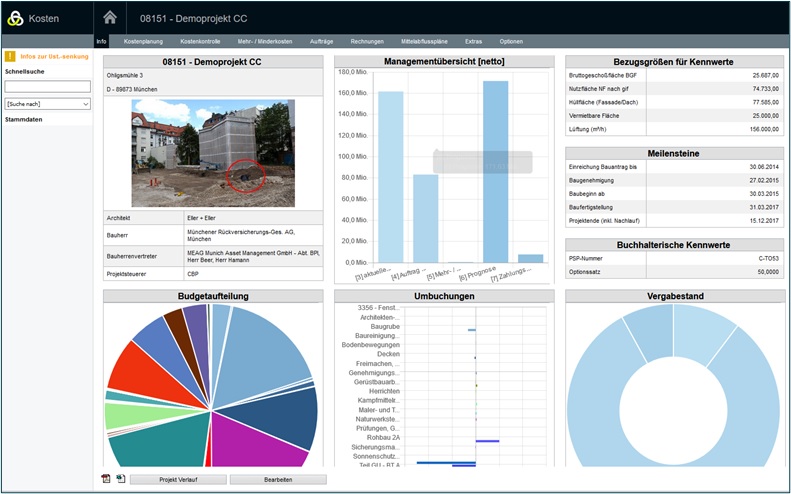This screenshot has width=791, height=494.
Task: Export page via the PDF icon
Action: point(106,479)
